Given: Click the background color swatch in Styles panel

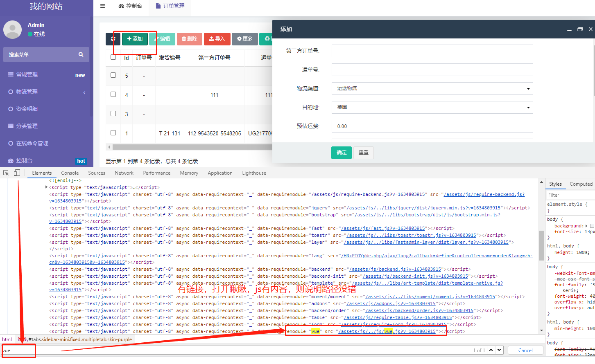Looking at the screenshot, I should [592, 226].
